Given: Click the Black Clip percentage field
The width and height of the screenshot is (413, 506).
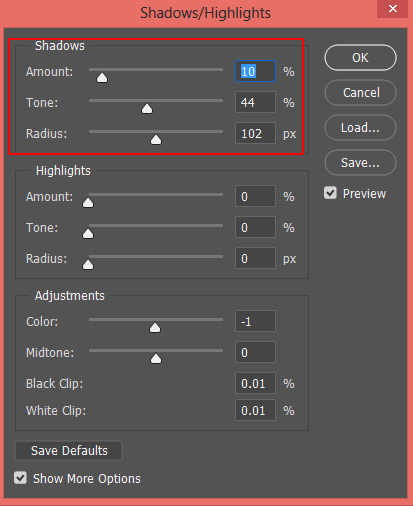Looking at the screenshot, I should pyautogui.click(x=255, y=383).
